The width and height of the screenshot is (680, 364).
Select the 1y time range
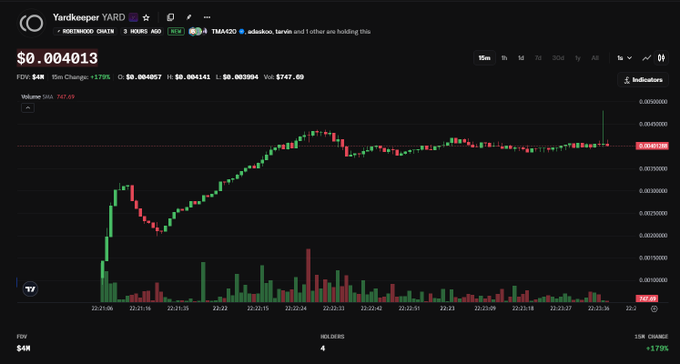pyautogui.click(x=578, y=58)
